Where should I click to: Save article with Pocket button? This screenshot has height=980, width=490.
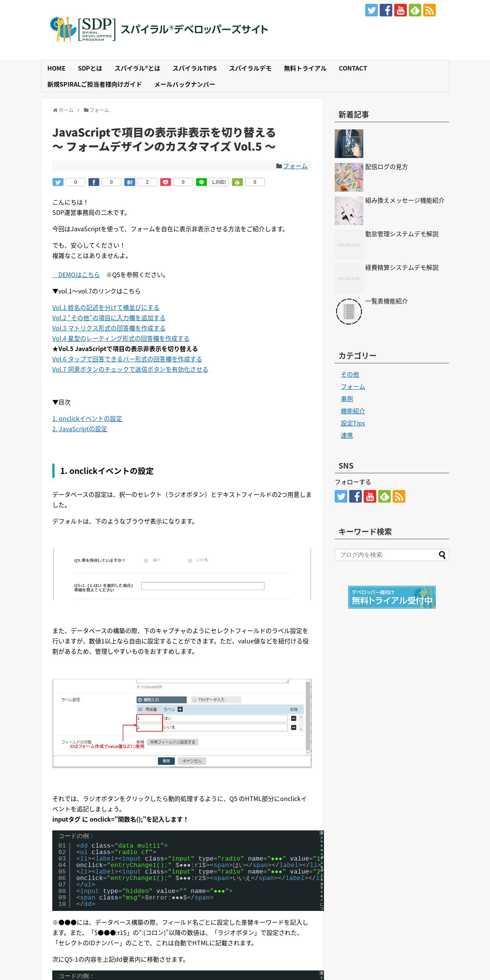pos(166,182)
